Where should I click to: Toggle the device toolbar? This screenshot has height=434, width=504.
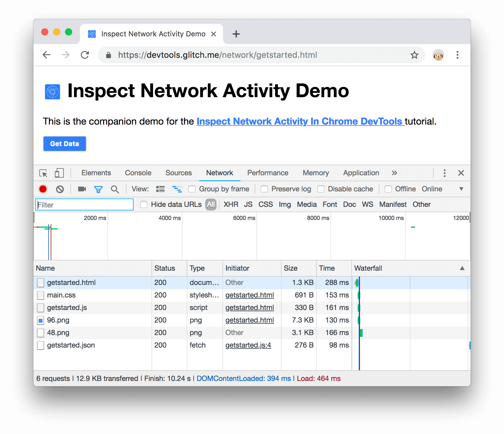point(59,173)
